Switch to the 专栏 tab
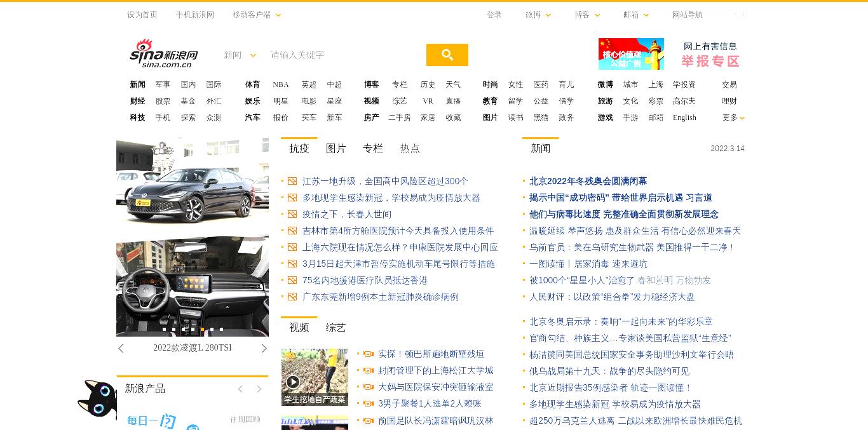Screen dimensions: 868x430 coord(372,149)
